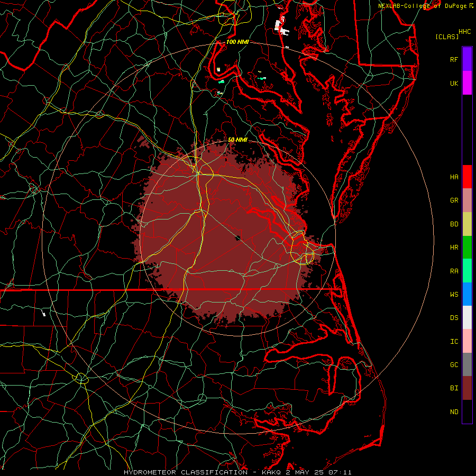Screen dimensions: 476x476
Task: Click the WS blue legend swatch
Action: 467,294
